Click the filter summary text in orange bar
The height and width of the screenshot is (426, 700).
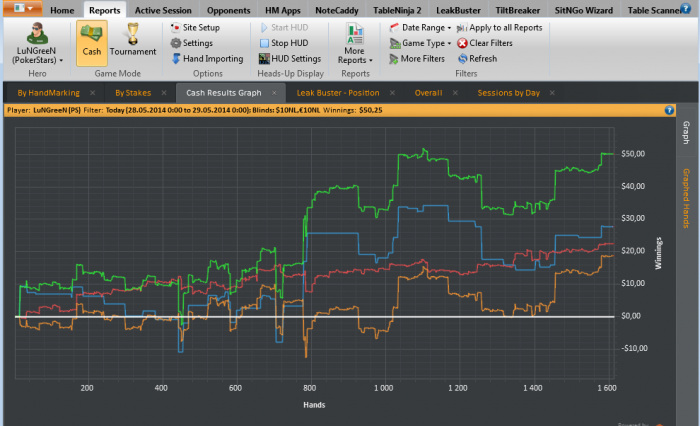click(x=195, y=110)
